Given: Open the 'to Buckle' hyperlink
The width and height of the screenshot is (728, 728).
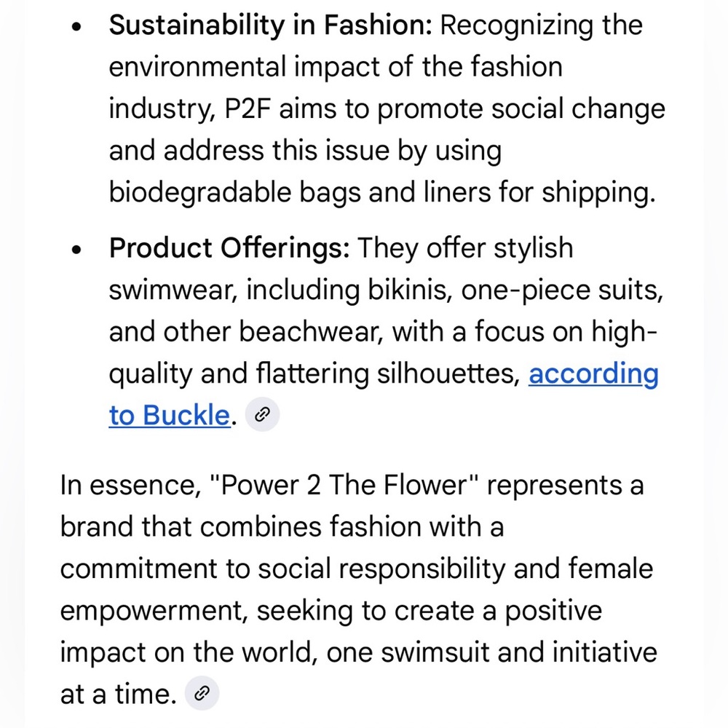Looking at the screenshot, I should pos(170,415).
